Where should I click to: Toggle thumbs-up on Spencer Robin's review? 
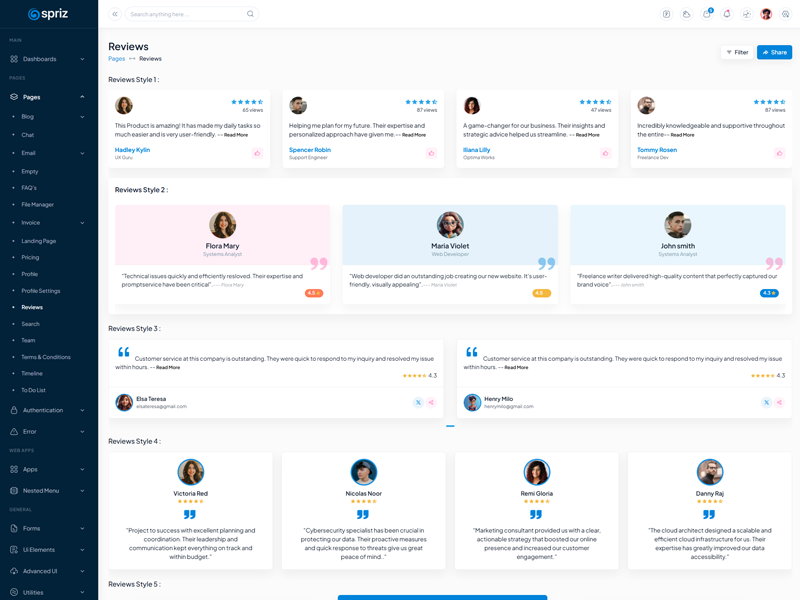(x=431, y=153)
